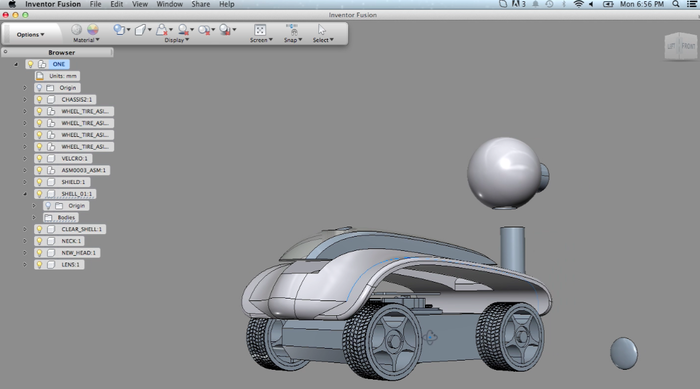This screenshot has height=389, width=700.
Task: Click the Snap magnet icon
Action: click(292, 30)
